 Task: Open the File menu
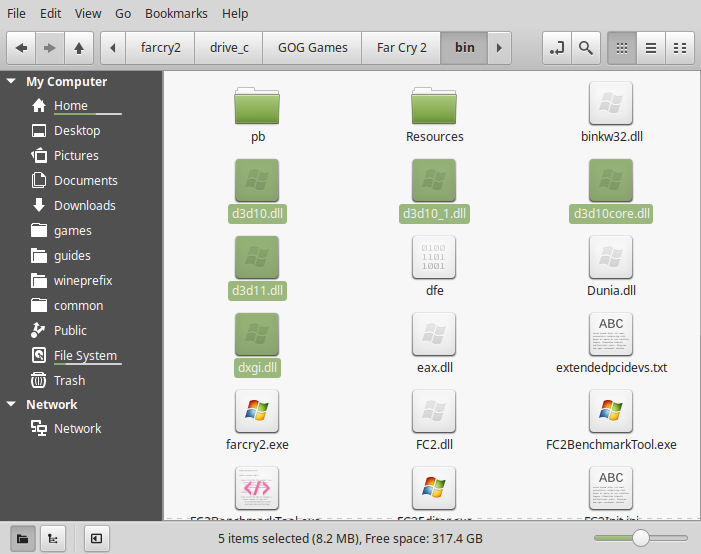16,13
